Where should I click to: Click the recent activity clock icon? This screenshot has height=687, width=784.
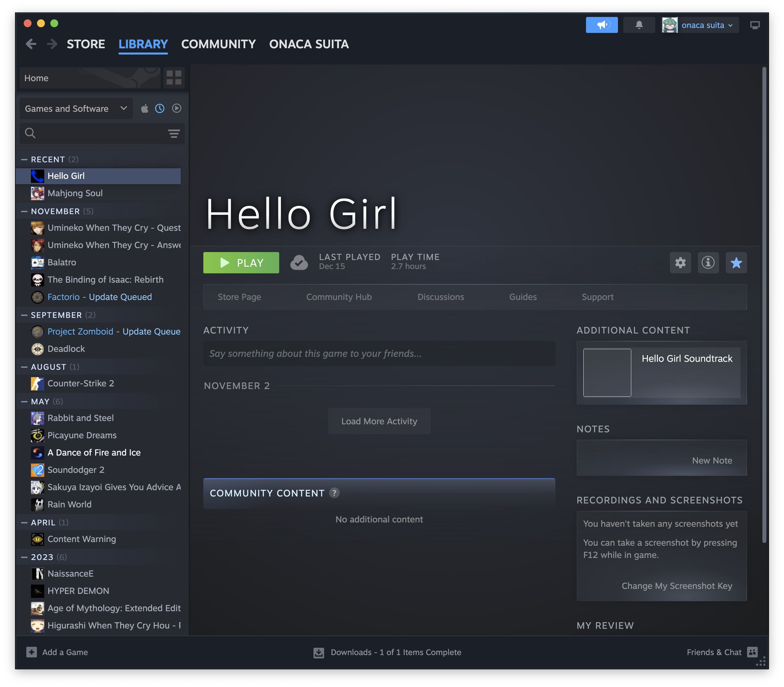point(160,108)
